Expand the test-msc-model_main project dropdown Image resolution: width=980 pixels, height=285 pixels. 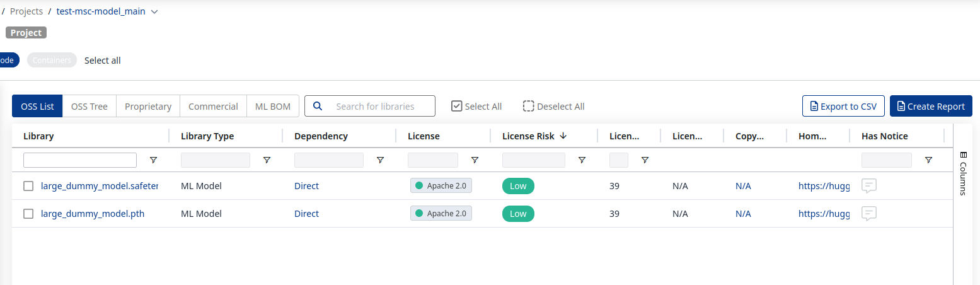pyautogui.click(x=155, y=11)
